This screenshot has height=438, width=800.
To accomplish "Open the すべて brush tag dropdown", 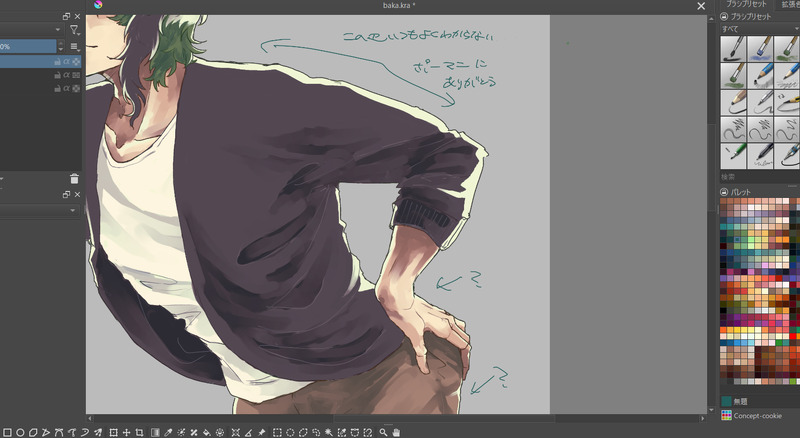I will click(x=760, y=29).
